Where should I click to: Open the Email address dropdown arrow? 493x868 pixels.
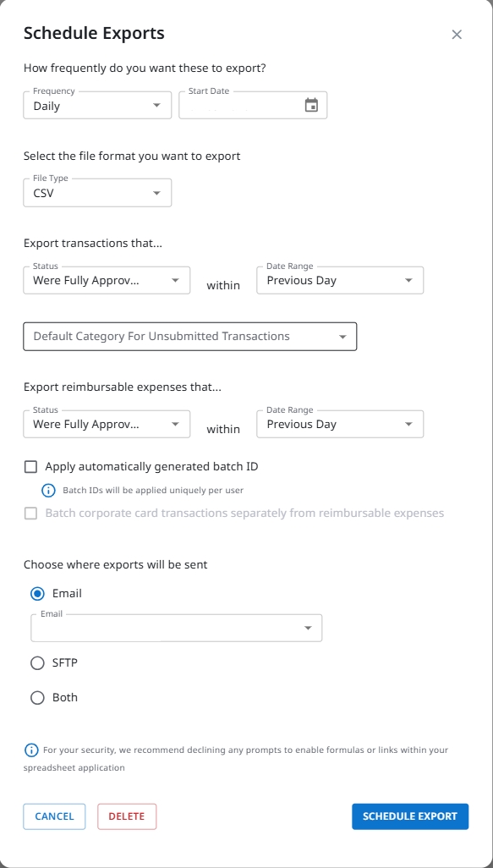[308, 628]
